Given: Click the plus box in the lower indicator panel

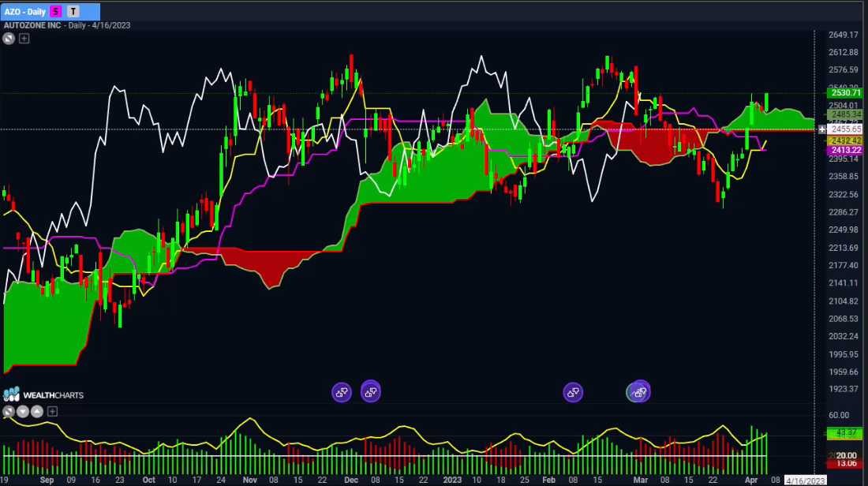Looking at the screenshot, I should click(x=53, y=411).
